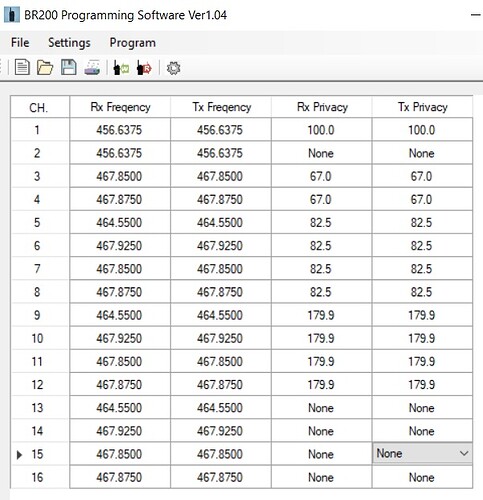Select channel 10 Tx frequency 467.9250

(x=221, y=338)
